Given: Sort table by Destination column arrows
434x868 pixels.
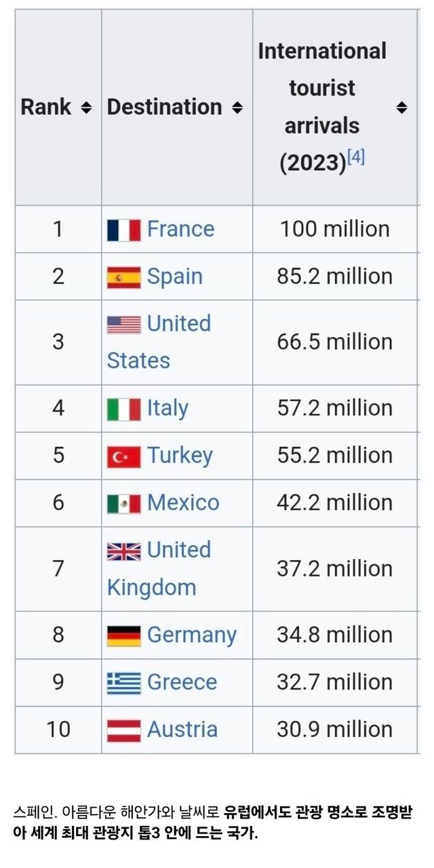Looking at the screenshot, I should click(x=237, y=107).
